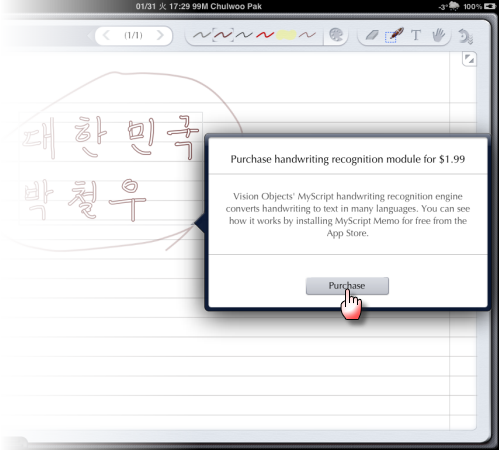Tap the 17:29 clock in status bar
Image resolution: width=499 pixels, height=450 pixels.
(x=179, y=6)
